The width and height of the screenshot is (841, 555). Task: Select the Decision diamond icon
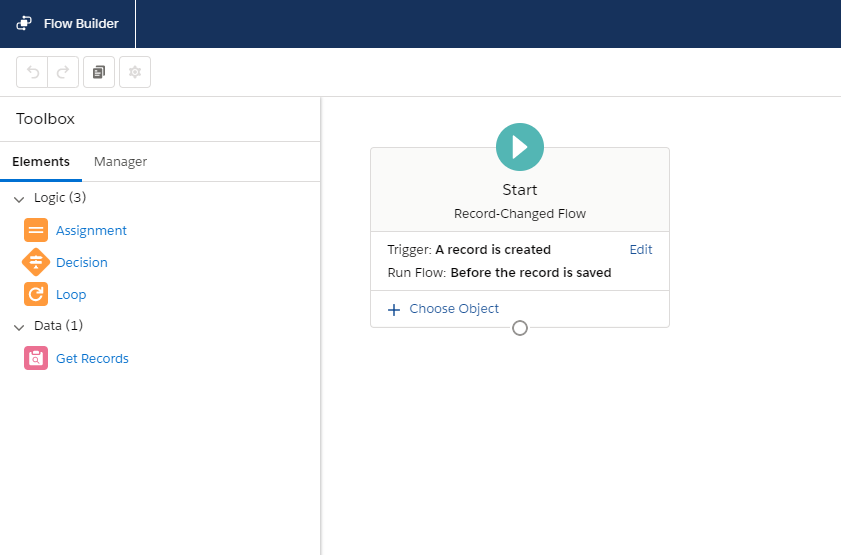[36, 262]
